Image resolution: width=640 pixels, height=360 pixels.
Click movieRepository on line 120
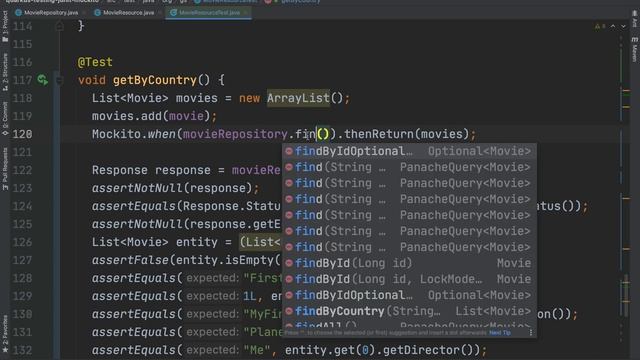[x=235, y=134]
